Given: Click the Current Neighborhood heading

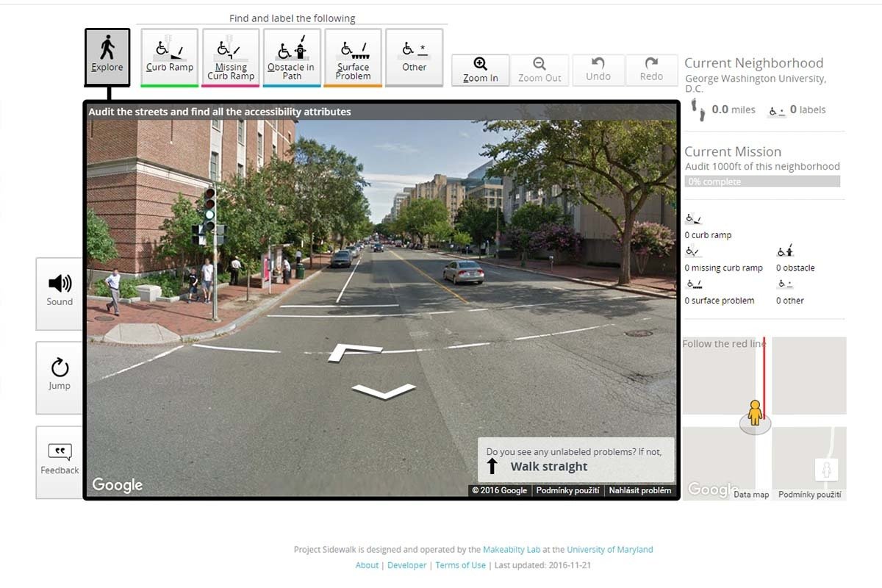Looking at the screenshot, I should (754, 63).
